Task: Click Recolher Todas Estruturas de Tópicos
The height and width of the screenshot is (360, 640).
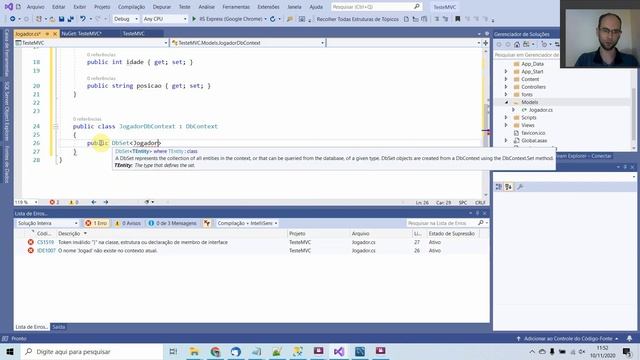Action: (358, 19)
